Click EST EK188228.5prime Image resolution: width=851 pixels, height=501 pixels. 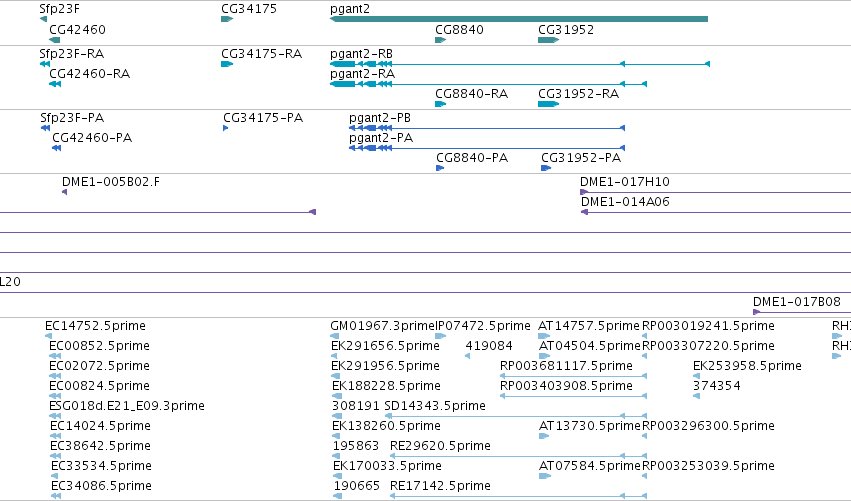tap(336, 396)
